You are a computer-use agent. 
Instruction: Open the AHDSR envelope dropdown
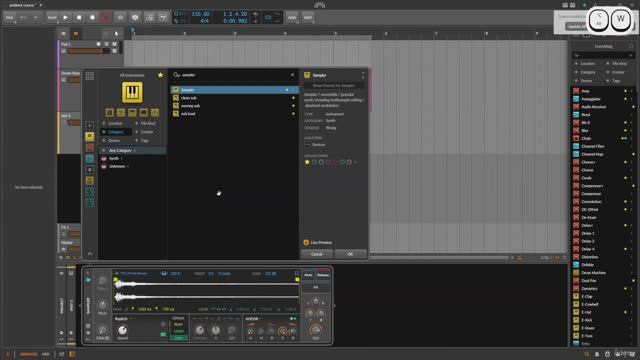(x=254, y=319)
